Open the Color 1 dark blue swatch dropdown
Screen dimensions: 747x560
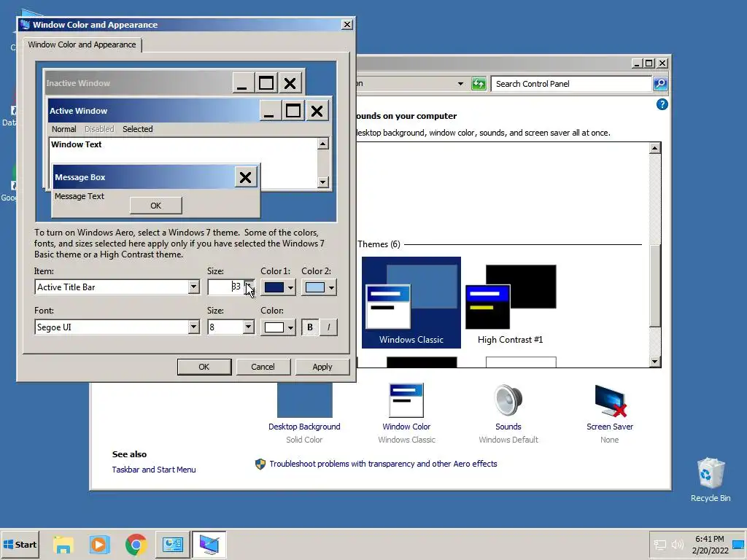click(278, 287)
